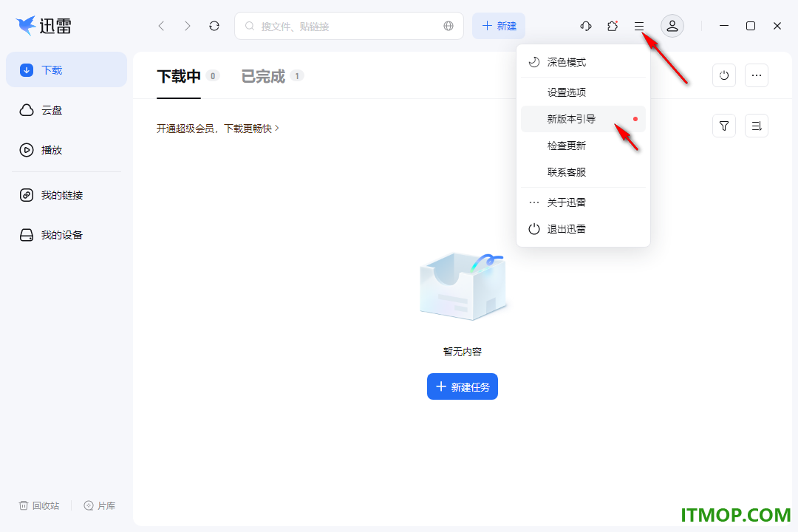The width and height of the screenshot is (798, 532).
Task: Click the user account avatar
Action: coord(672,26)
